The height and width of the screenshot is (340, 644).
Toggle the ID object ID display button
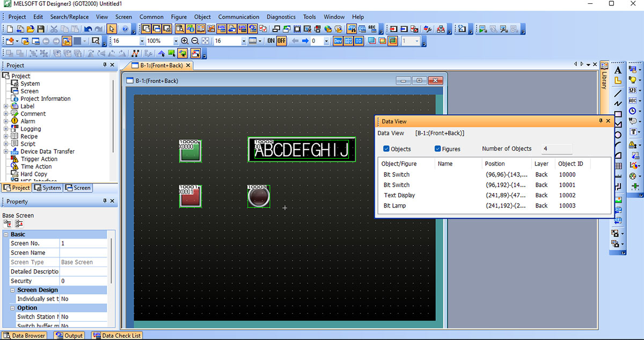click(x=358, y=41)
